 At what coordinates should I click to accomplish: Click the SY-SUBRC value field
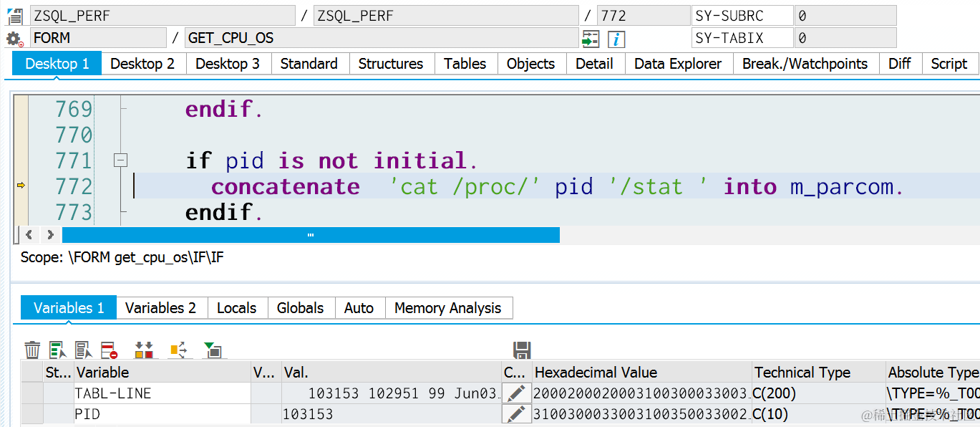845,16
